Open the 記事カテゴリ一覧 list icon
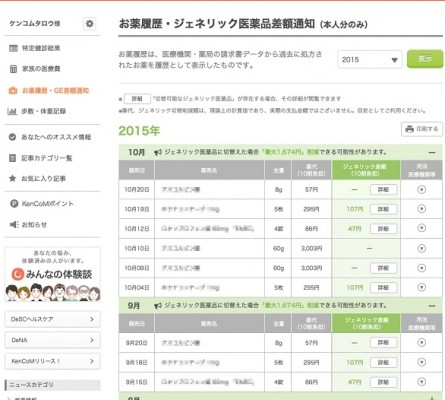Viewport: 445px width, 400px height. point(12,158)
